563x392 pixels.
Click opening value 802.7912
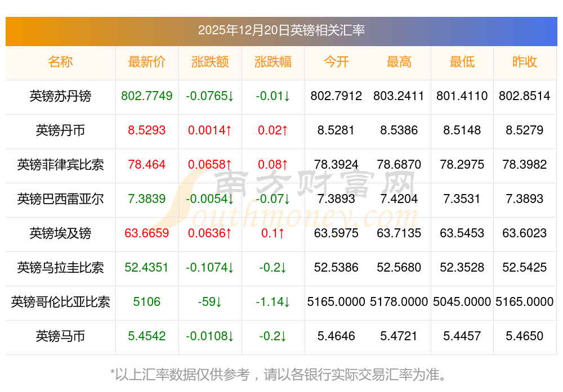click(336, 96)
